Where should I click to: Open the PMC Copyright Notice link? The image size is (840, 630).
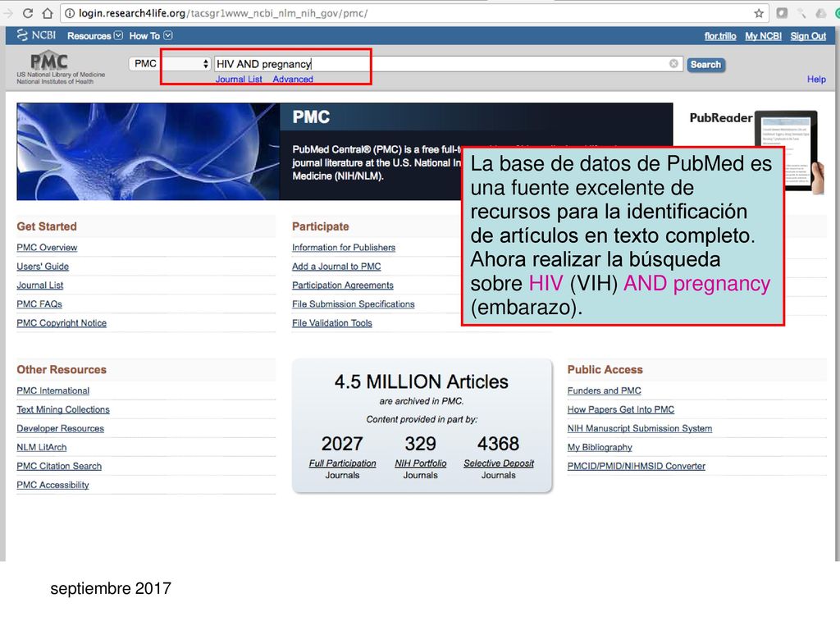click(x=62, y=323)
